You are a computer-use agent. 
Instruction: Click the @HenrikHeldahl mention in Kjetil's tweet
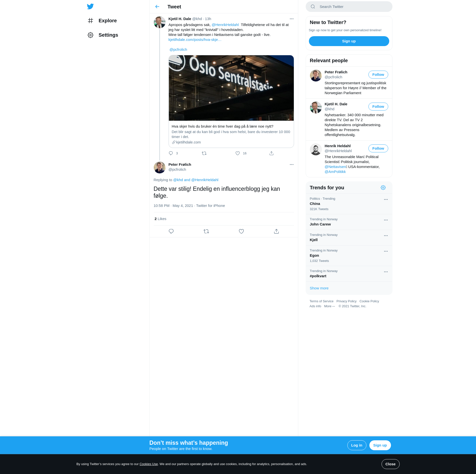(x=225, y=25)
